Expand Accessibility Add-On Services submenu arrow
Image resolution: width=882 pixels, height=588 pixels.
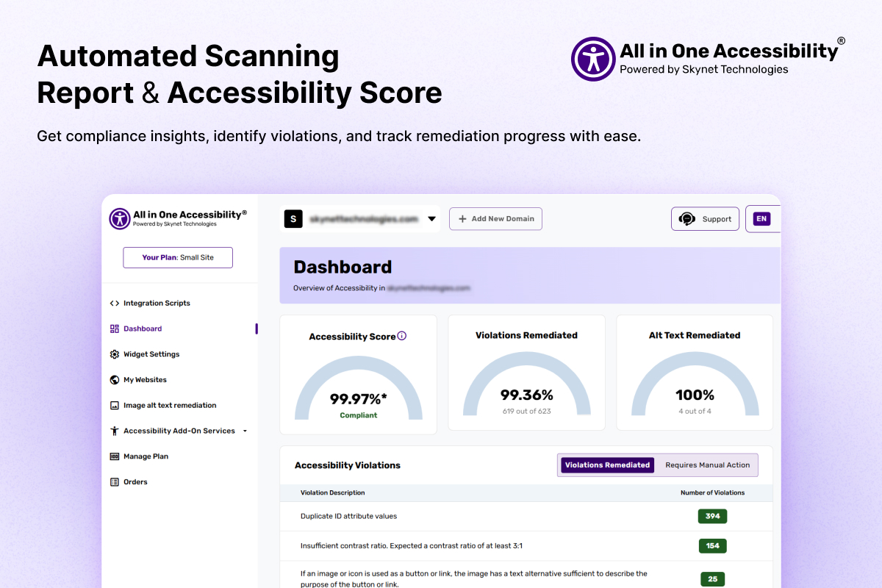click(x=245, y=431)
